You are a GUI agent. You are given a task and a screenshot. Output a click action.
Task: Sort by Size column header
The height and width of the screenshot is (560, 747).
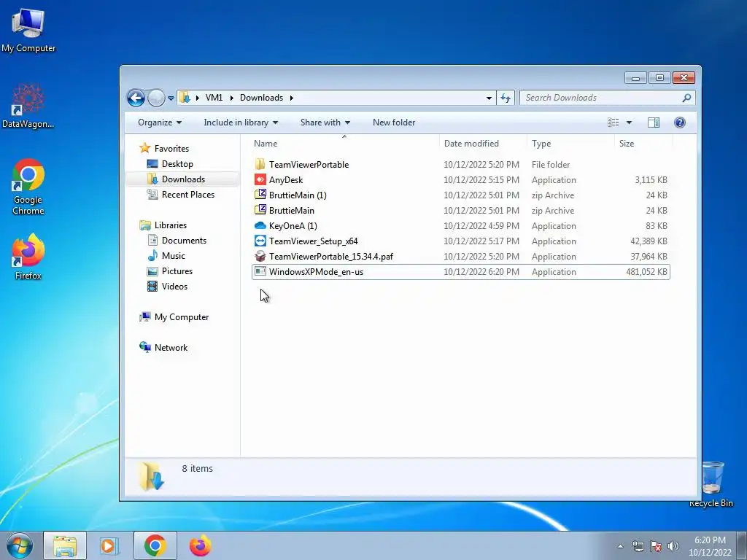pyautogui.click(x=643, y=144)
